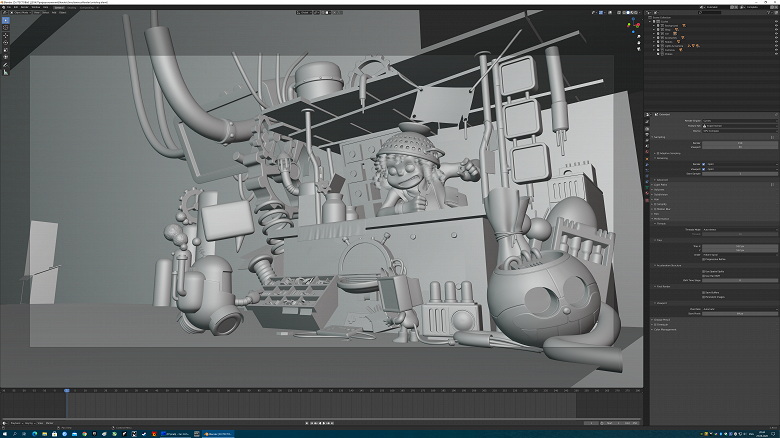This screenshot has height=438, width=780.
Task: Adjust the Start Sample slider field
Action: click(x=740, y=175)
